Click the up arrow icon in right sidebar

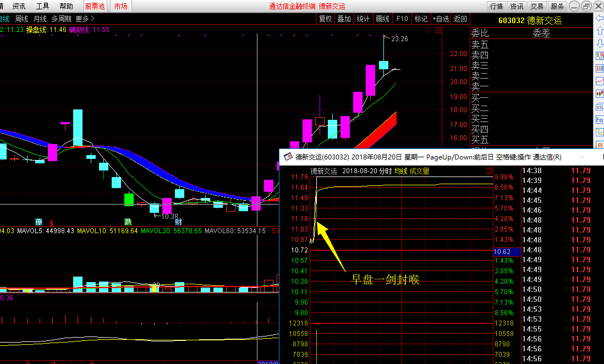pos(600,30)
